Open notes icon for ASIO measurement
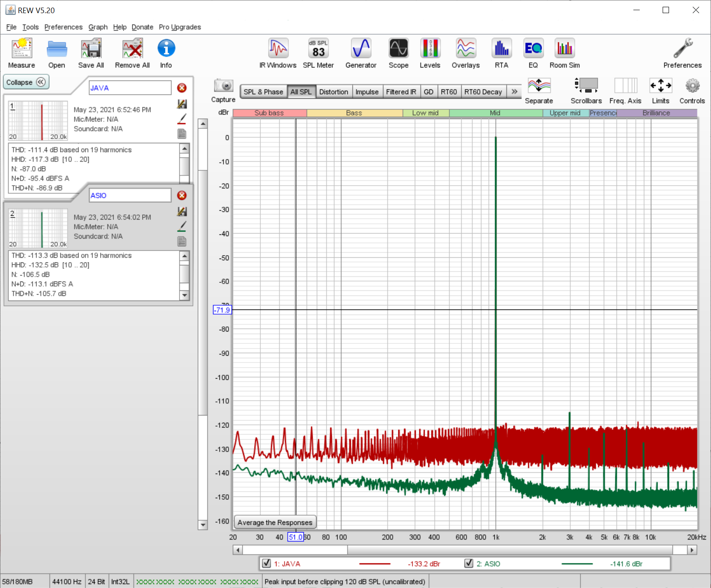Viewport: 711px width, 588px height. coord(182,242)
